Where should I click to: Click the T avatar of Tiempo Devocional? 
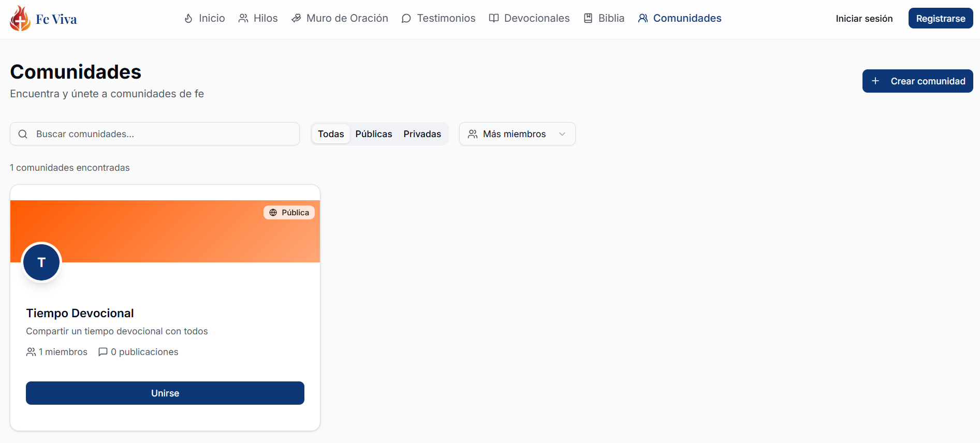pyautogui.click(x=41, y=262)
